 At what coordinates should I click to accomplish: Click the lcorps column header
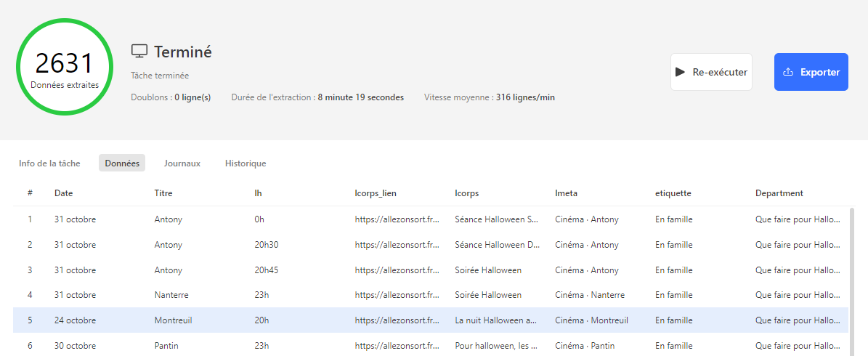tap(466, 193)
